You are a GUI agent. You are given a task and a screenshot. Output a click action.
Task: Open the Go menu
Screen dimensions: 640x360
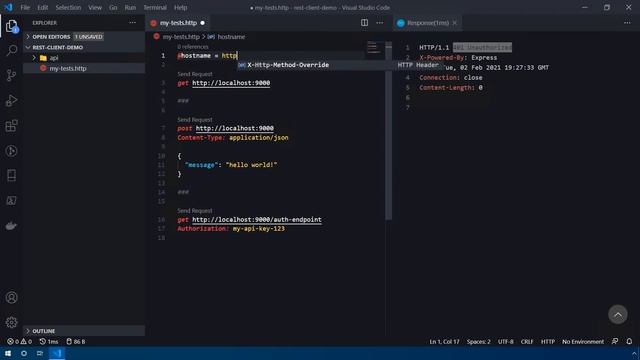[x=113, y=8]
